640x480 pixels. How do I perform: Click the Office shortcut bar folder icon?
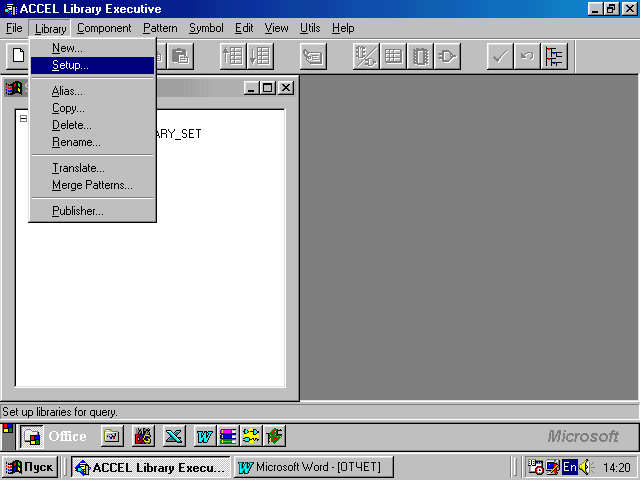32,436
